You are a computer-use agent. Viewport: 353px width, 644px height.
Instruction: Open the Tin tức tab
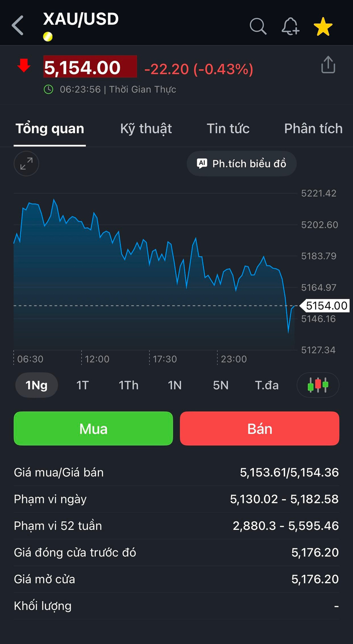point(228,129)
